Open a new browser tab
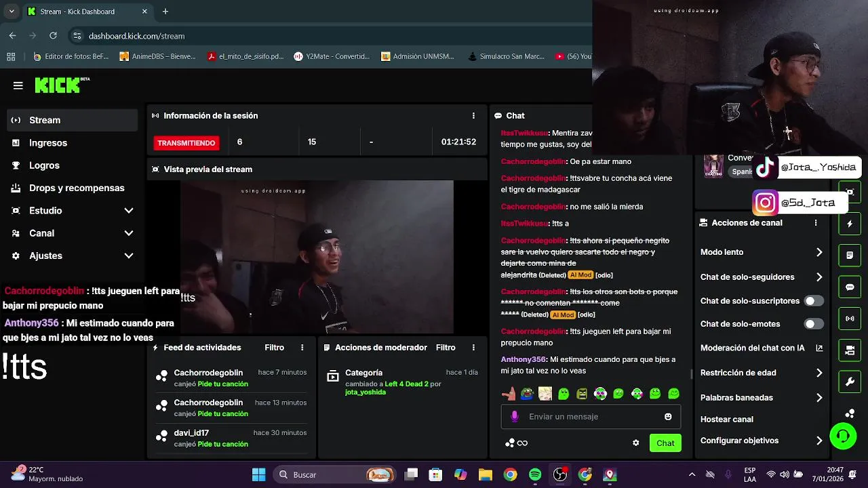 165,12
